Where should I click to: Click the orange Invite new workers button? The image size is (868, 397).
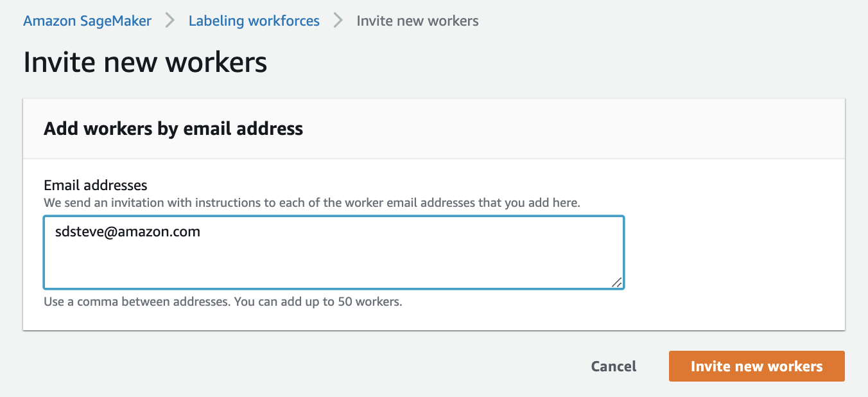tap(756, 366)
